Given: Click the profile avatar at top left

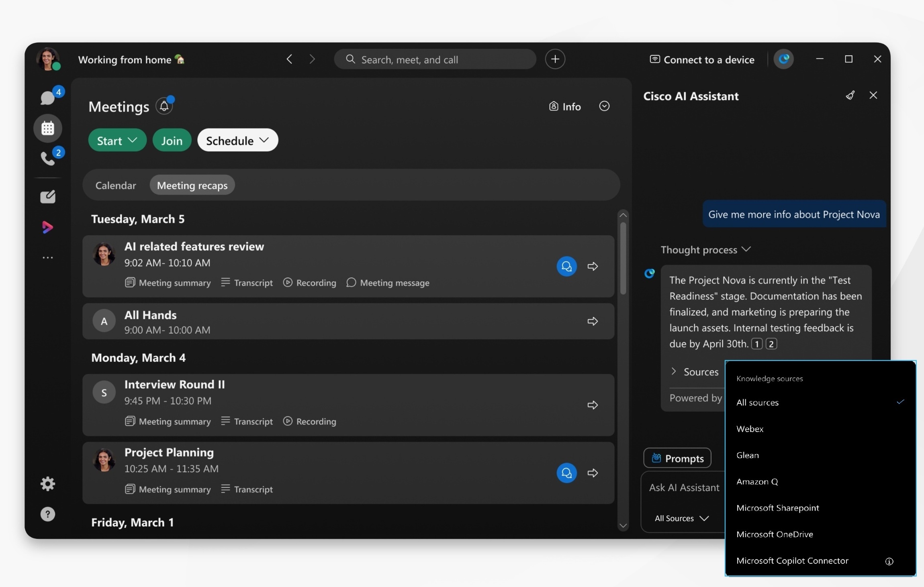Looking at the screenshot, I should point(48,59).
